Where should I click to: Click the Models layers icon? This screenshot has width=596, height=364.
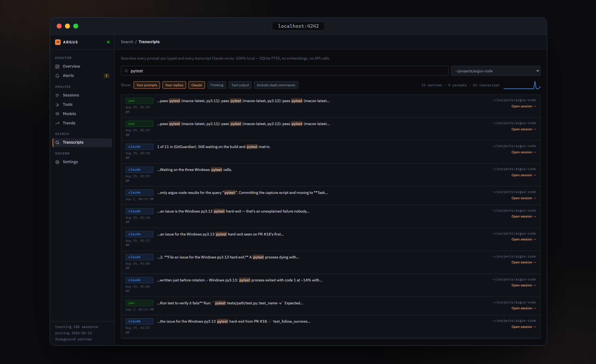(x=57, y=114)
